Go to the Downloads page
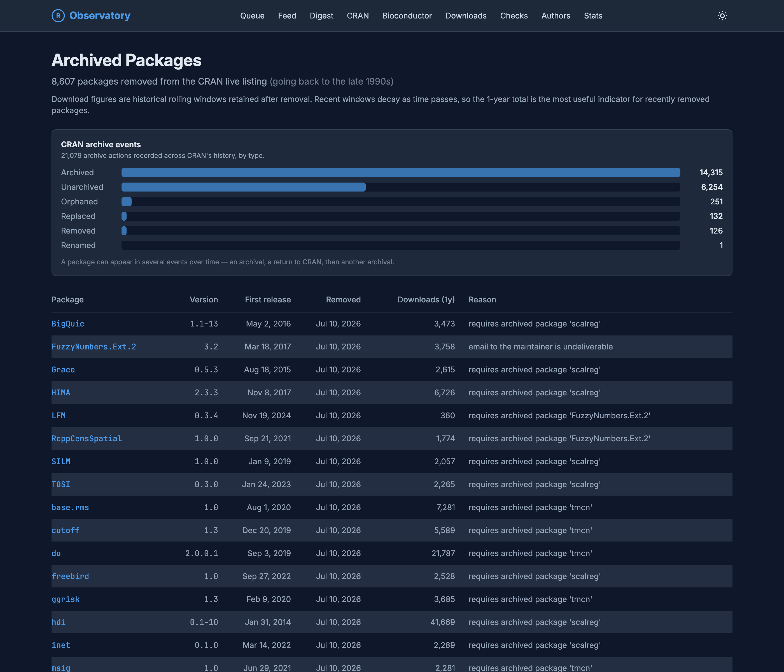 click(466, 15)
